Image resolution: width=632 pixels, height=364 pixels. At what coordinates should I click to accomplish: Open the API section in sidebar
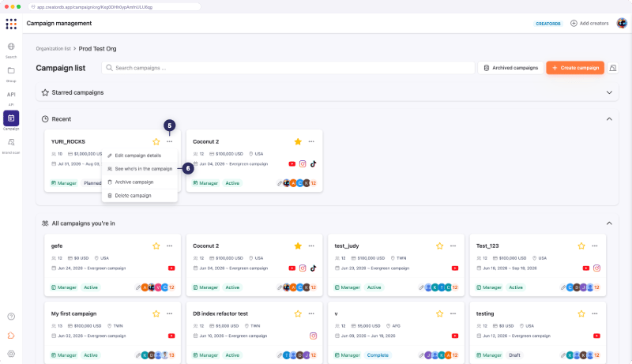coord(11,95)
